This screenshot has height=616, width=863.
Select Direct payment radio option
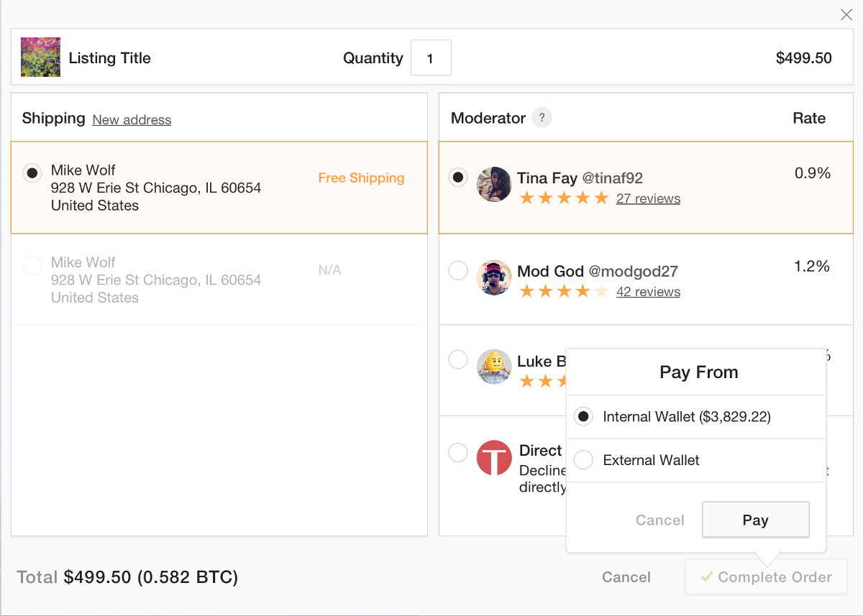pos(458,453)
